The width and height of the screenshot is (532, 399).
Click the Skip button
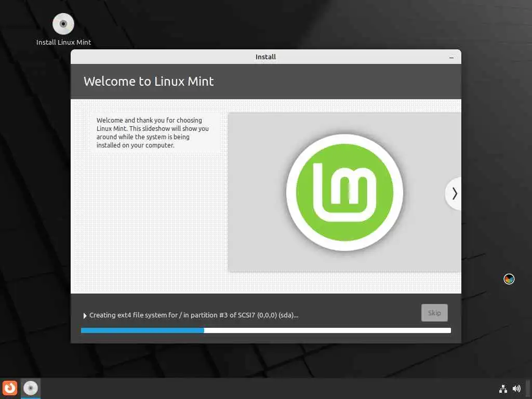tap(434, 313)
